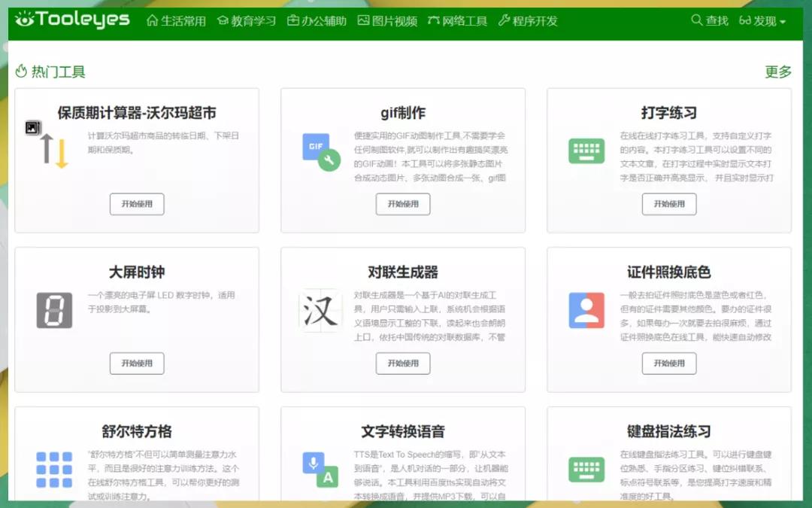Open the 更多 hot tools link

(777, 71)
